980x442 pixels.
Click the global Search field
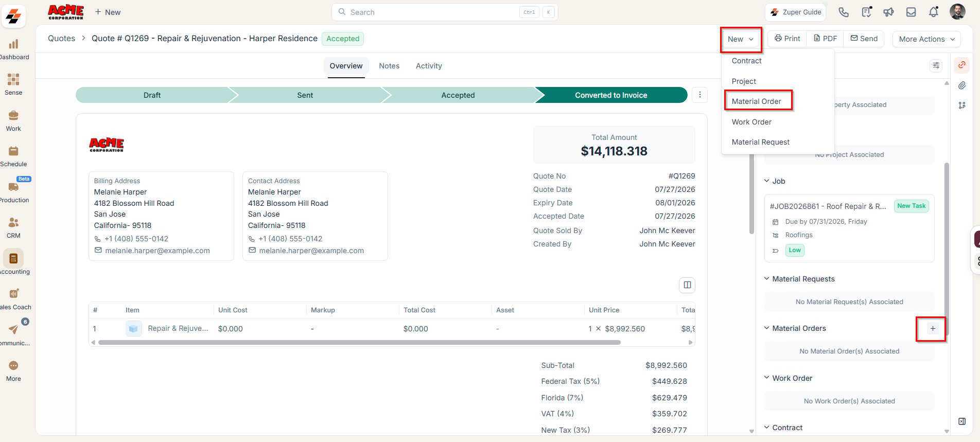445,12
